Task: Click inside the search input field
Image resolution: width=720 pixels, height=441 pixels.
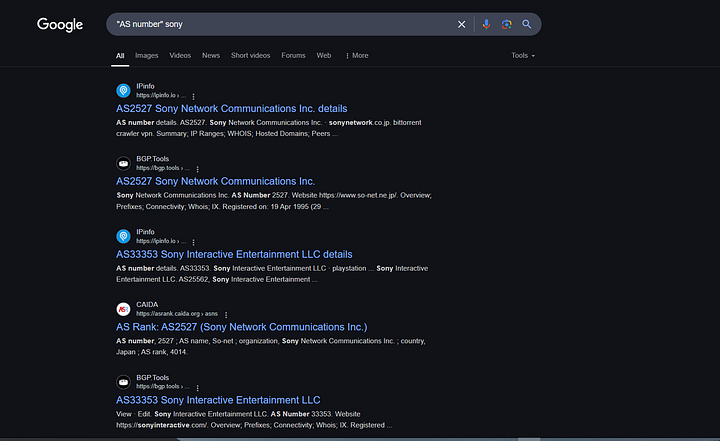Action: click(280, 24)
